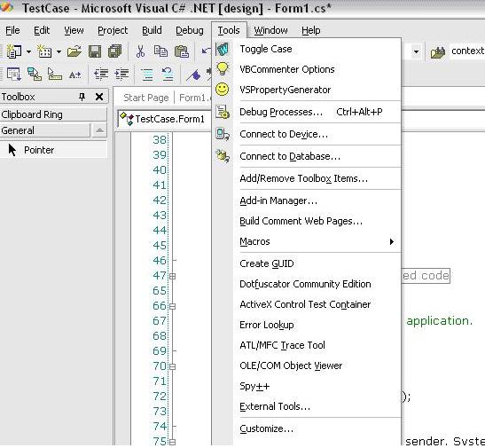Click the Debug Processes menu icon
This screenshot has height=448, width=485.
(x=222, y=112)
